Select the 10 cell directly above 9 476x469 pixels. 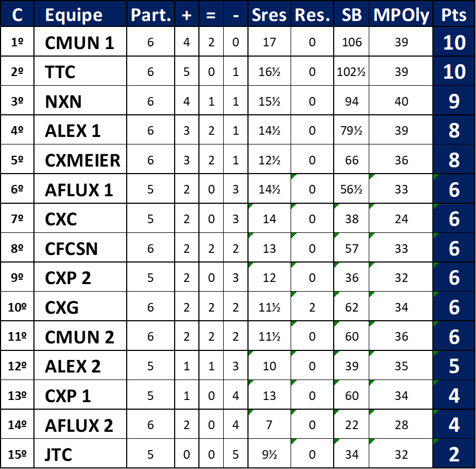coord(454,71)
